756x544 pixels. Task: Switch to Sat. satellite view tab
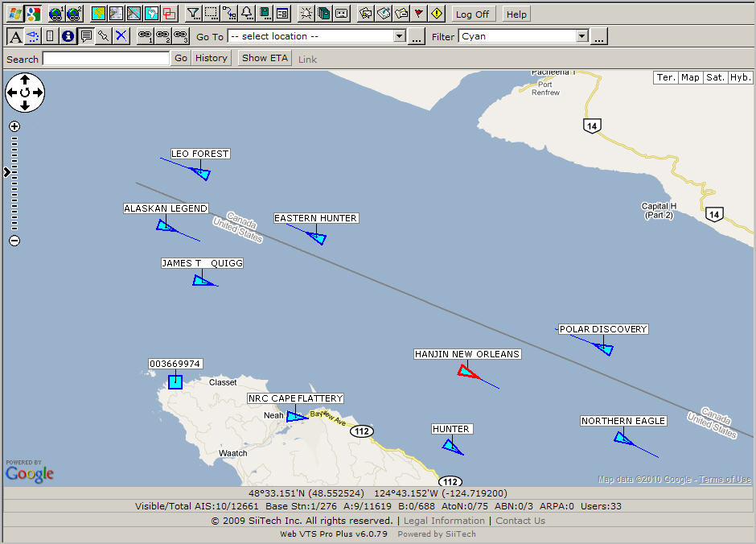(715, 77)
